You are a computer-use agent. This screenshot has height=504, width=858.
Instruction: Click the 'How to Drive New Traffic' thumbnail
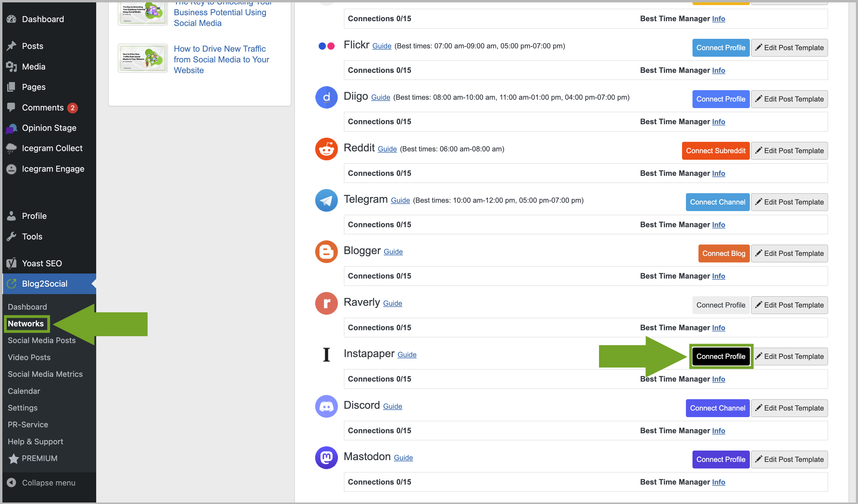click(143, 58)
